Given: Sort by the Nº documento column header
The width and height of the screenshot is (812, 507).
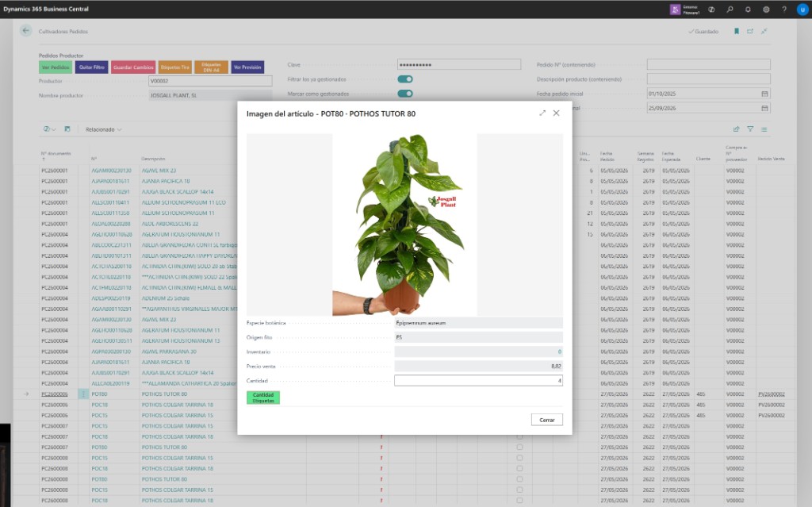Looking at the screenshot, I should [x=56, y=156].
